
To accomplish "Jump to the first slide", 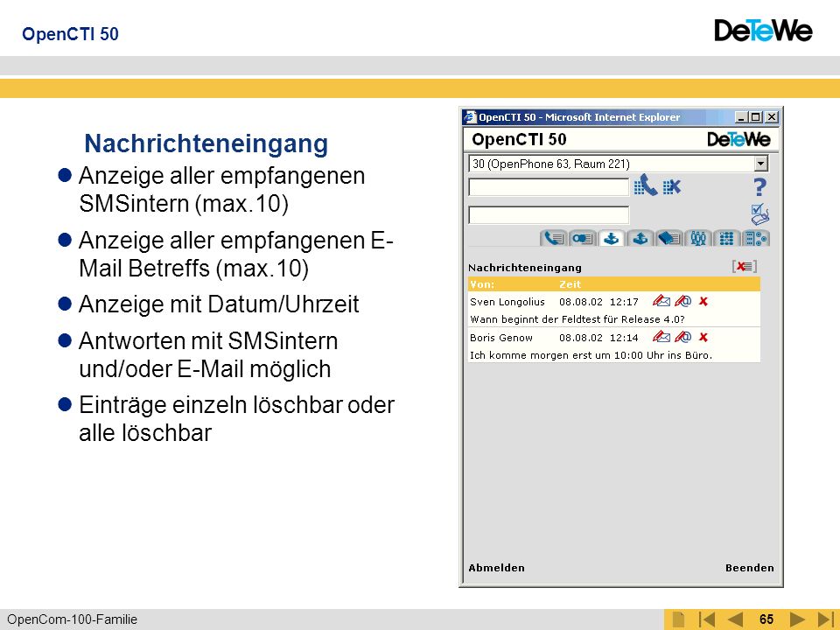I will [707, 619].
